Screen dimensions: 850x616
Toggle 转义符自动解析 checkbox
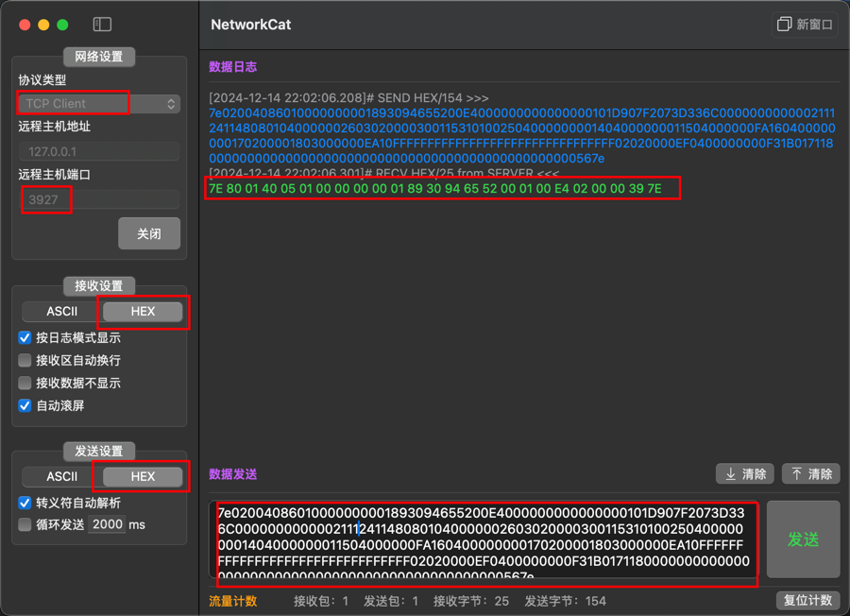pos(25,503)
